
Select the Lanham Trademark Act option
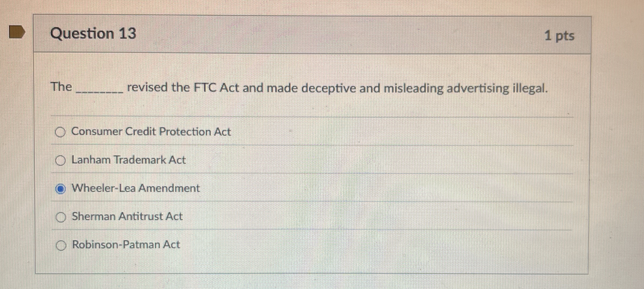(x=61, y=160)
